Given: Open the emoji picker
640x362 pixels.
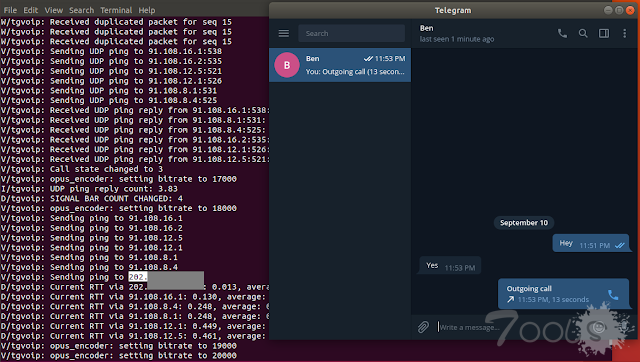Looking at the screenshot, I should [x=599, y=327].
